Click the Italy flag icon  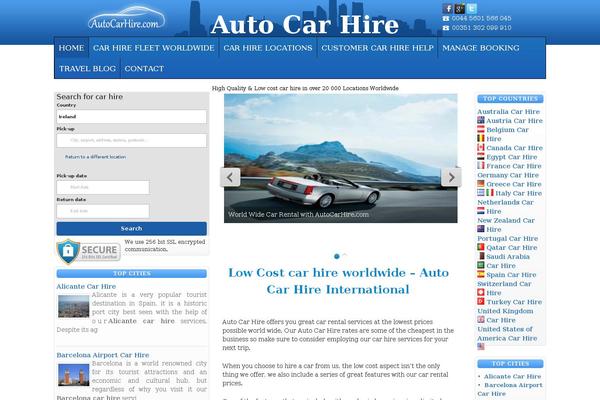[x=490, y=193]
